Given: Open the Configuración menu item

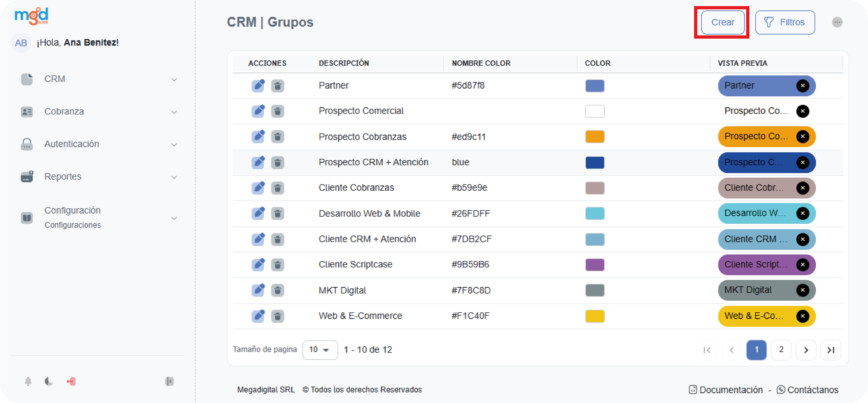Looking at the screenshot, I should tap(98, 217).
